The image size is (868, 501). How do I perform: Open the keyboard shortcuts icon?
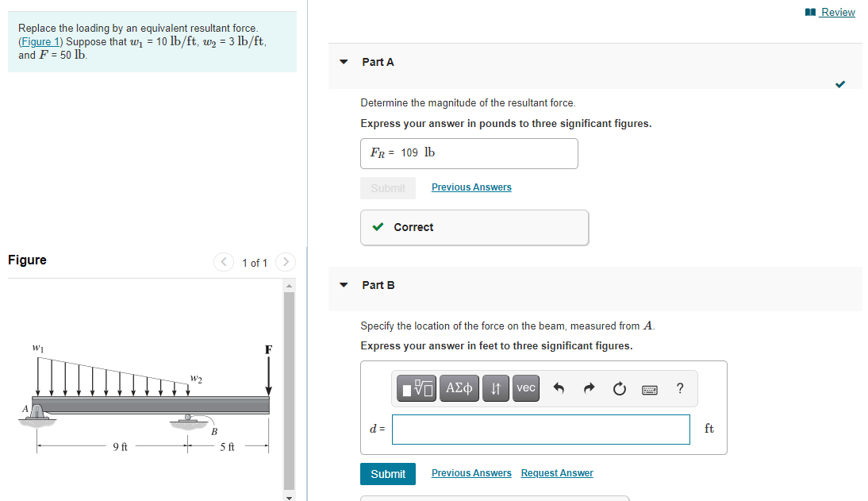point(649,388)
